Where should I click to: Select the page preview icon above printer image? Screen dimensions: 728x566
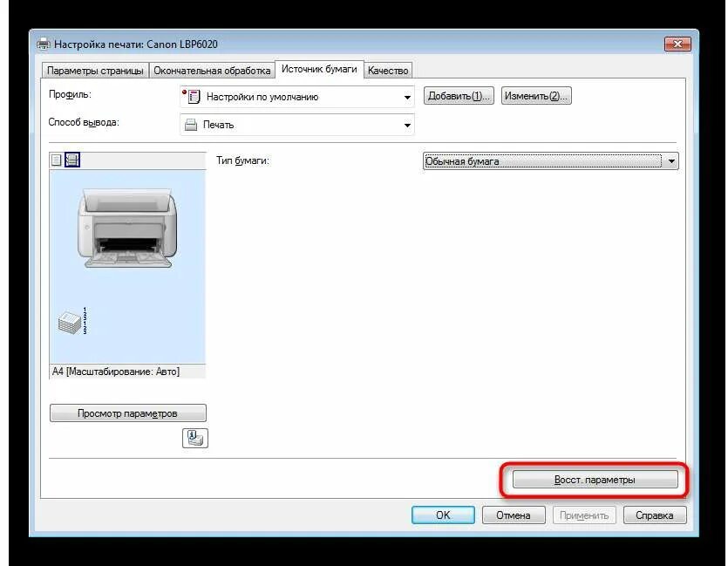pos(56,160)
